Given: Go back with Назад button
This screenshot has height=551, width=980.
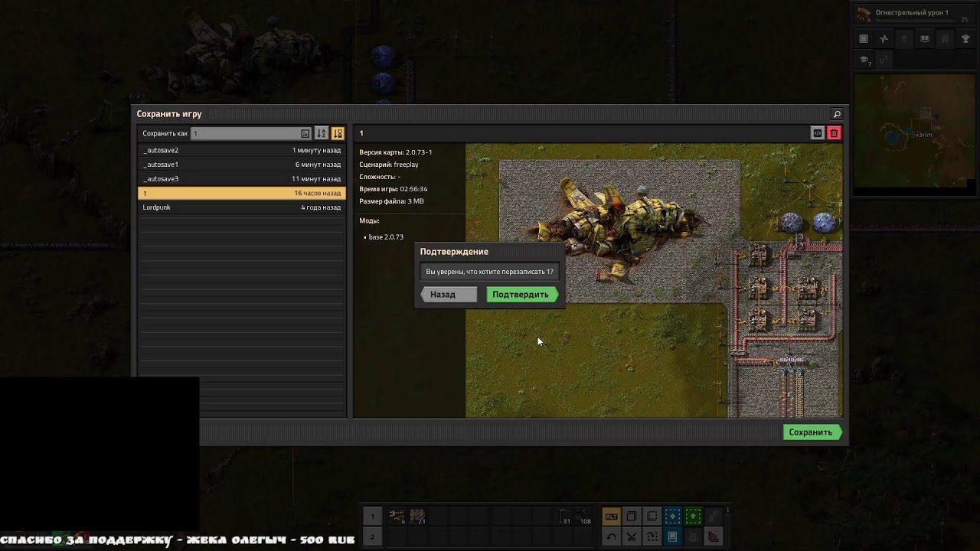Looking at the screenshot, I should 449,295.
